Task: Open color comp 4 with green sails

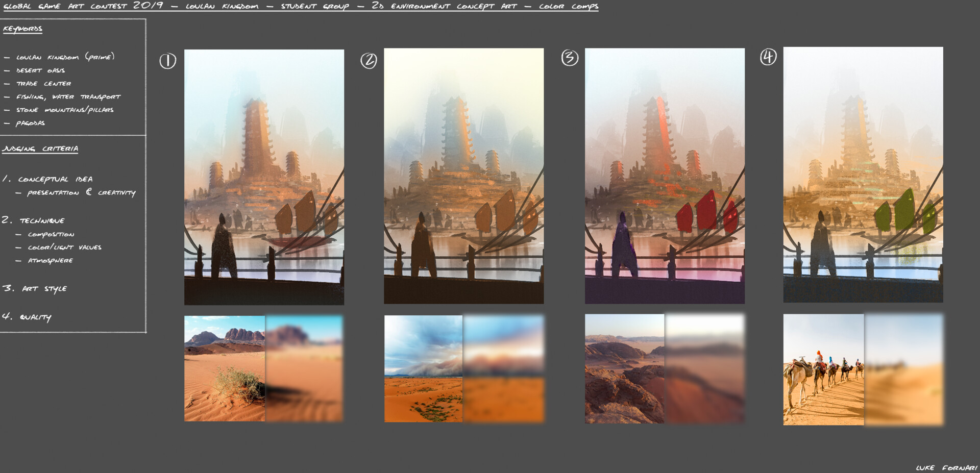Action: [x=863, y=176]
